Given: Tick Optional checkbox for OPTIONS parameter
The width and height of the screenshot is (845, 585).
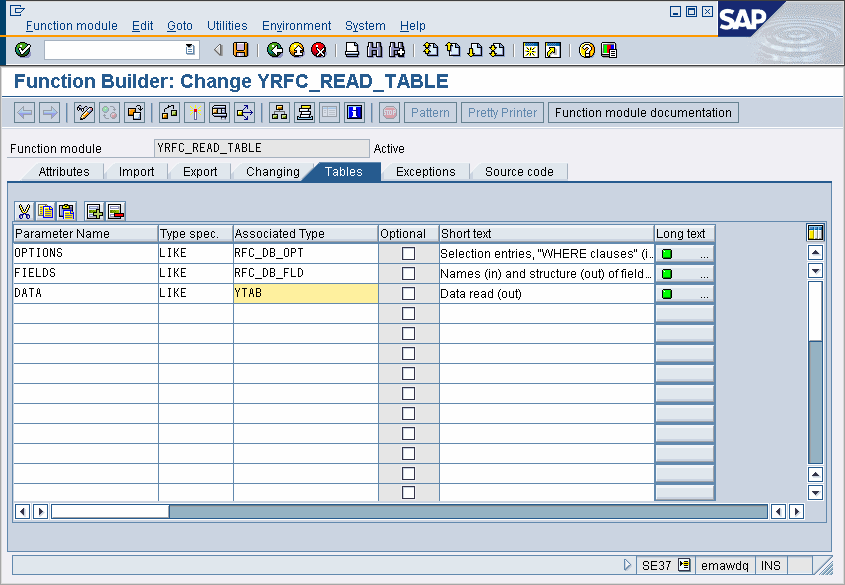Looking at the screenshot, I should point(408,254).
